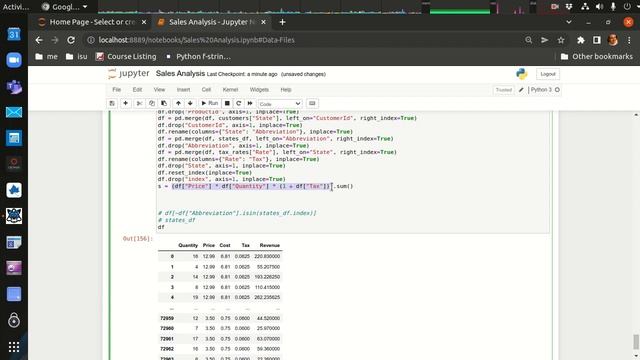Open the Cell menu
The width and height of the screenshot is (640, 360).
[x=206, y=89]
